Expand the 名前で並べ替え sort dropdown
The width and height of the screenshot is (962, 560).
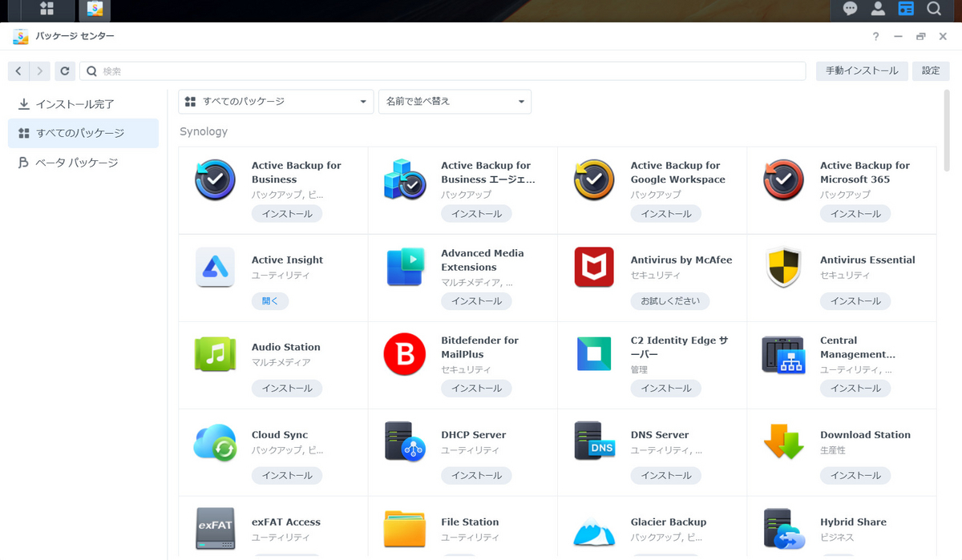pyautogui.click(x=455, y=102)
